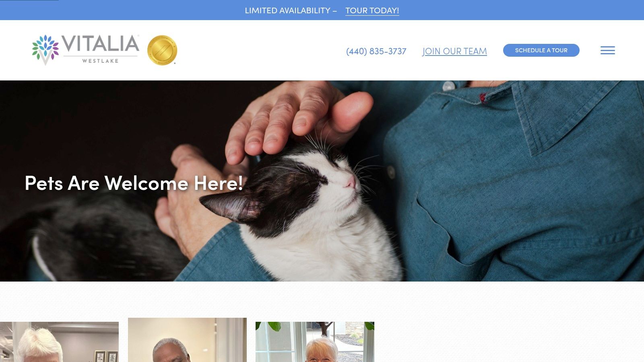Click the colorful tree icon in logo

(45, 50)
